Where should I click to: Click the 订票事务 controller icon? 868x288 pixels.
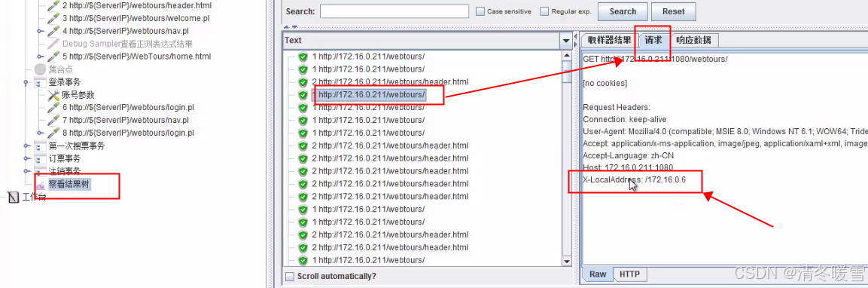(x=41, y=159)
